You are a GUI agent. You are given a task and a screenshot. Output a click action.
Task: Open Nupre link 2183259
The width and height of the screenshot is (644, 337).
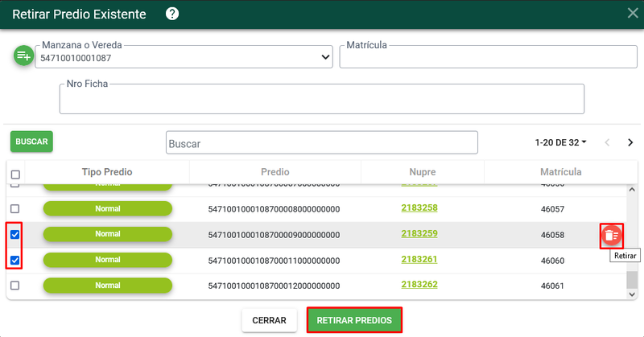[x=419, y=233]
